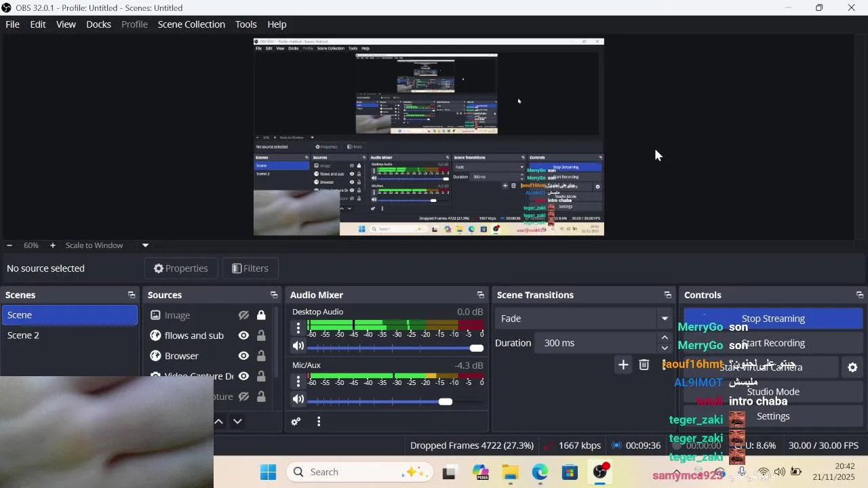The width and height of the screenshot is (868, 488).
Task: Mute Desktop Audio speaker icon
Action: point(298,346)
